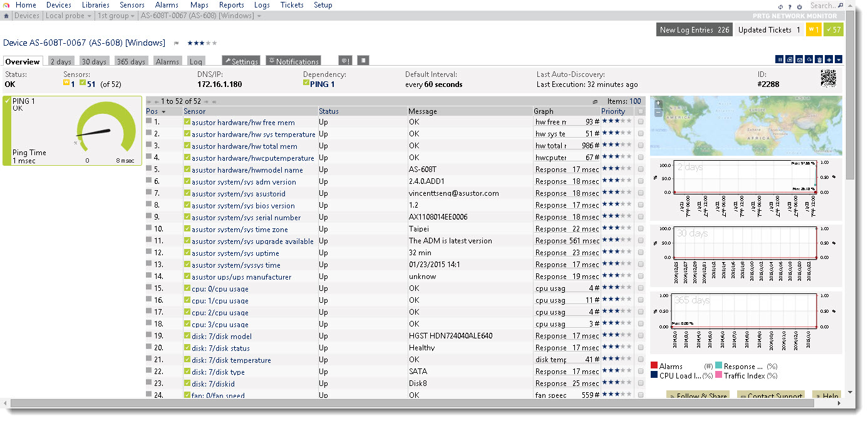Zoom out on the map
868x421 pixels.
[658, 112]
